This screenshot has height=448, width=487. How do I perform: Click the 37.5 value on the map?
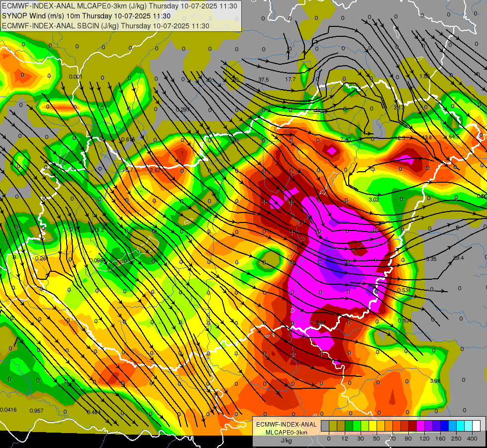(x=263, y=80)
